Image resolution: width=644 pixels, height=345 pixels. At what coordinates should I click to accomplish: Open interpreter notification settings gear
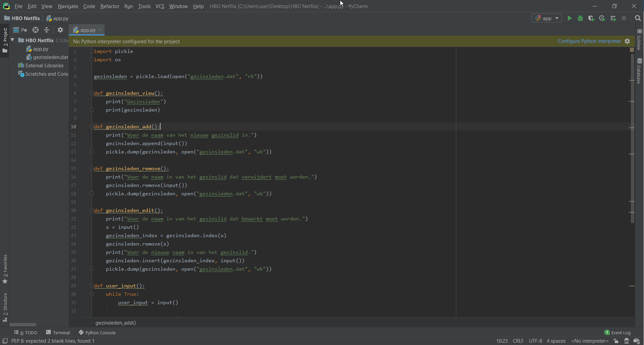627,41
